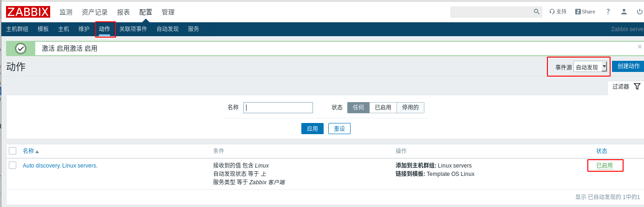Click the 过滤器 tab label
Image resolution: width=644 pixels, height=207 pixels.
[620, 86]
